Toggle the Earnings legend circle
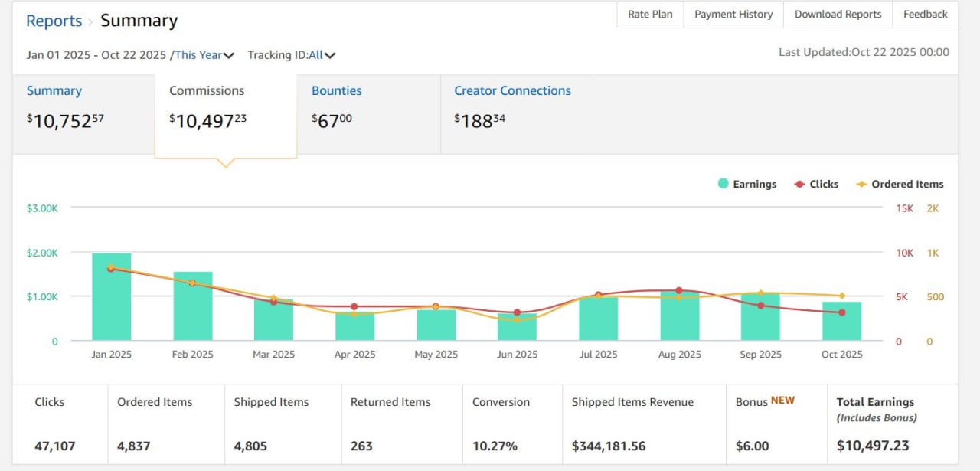This screenshot has width=980, height=471. (723, 184)
